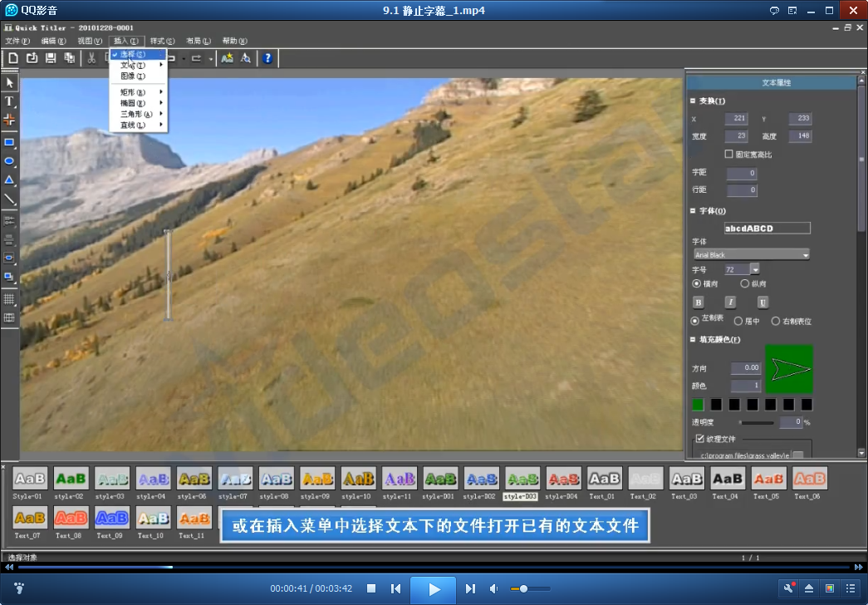Expand the 三角形(A) submenu
Viewport: 868px width, 605px height.
(x=139, y=114)
